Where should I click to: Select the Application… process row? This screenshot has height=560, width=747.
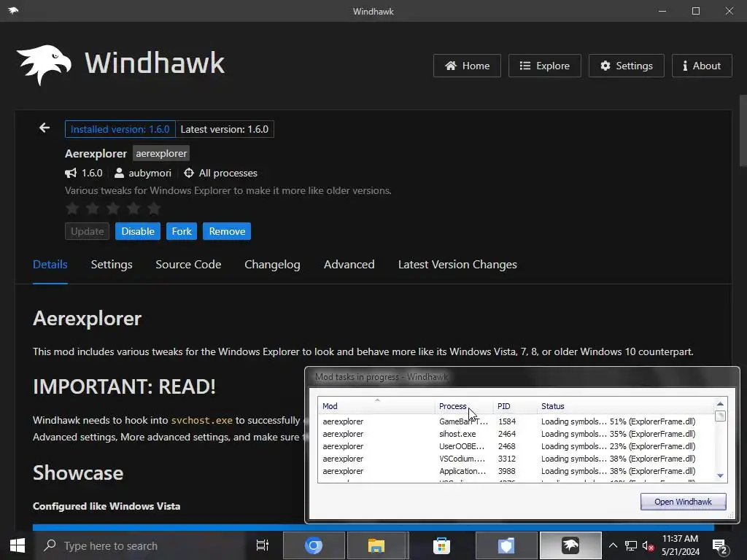pos(516,471)
